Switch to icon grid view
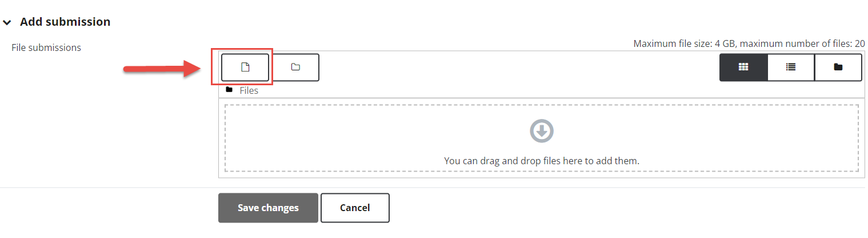Image resolution: width=868 pixels, height=238 pixels. coord(743,68)
